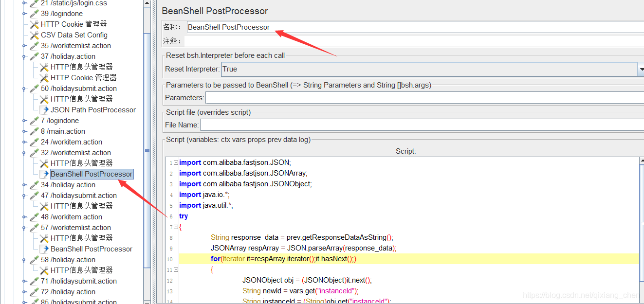Click the script File Name input field
The height and width of the screenshot is (304, 644).
(422, 125)
